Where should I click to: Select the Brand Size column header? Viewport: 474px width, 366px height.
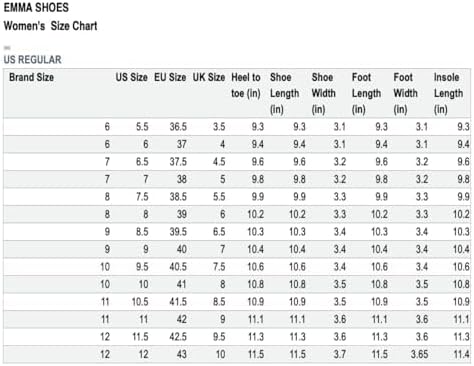click(31, 77)
